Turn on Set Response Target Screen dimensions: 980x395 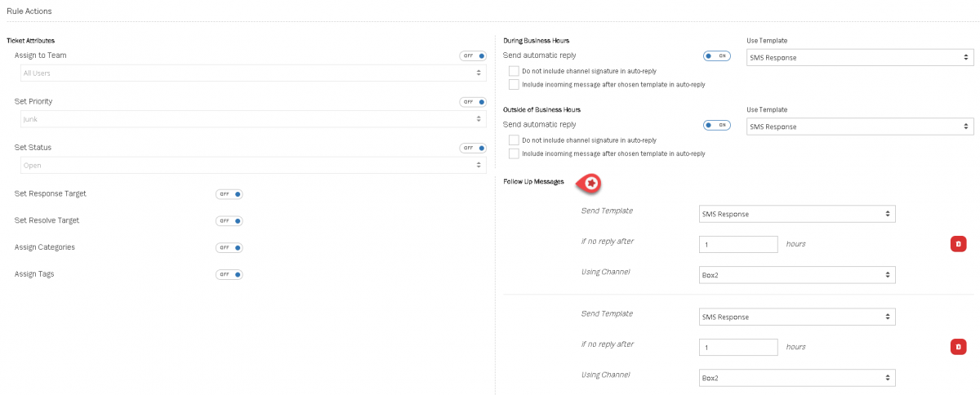(x=229, y=194)
